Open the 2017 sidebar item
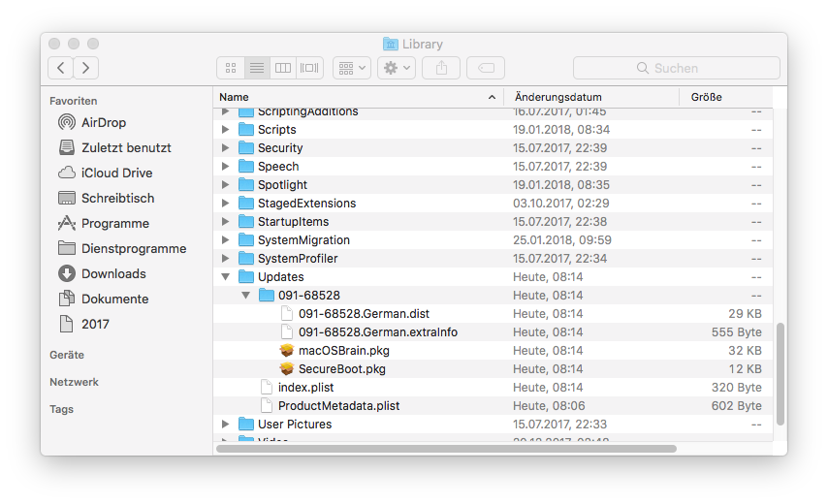 click(x=84, y=324)
